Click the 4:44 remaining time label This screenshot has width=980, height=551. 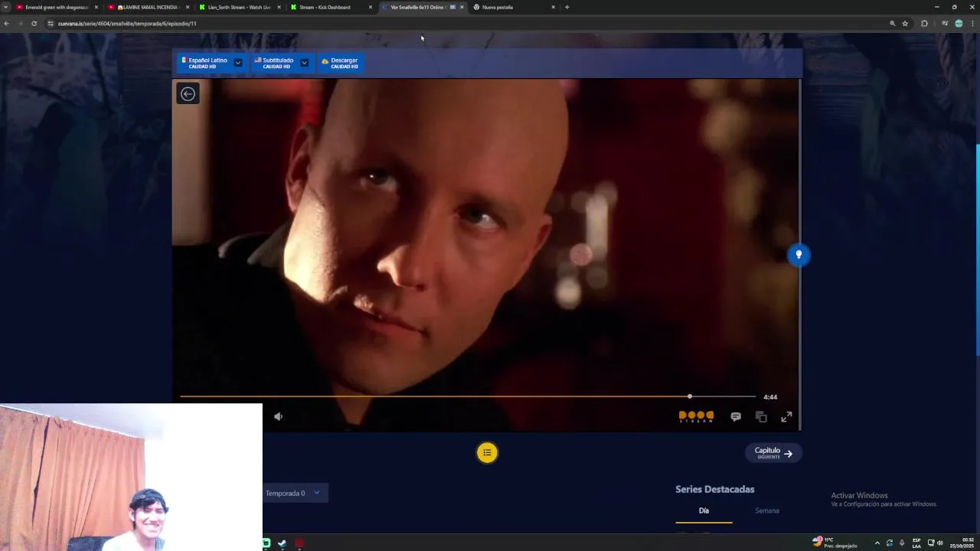[x=770, y=397]
